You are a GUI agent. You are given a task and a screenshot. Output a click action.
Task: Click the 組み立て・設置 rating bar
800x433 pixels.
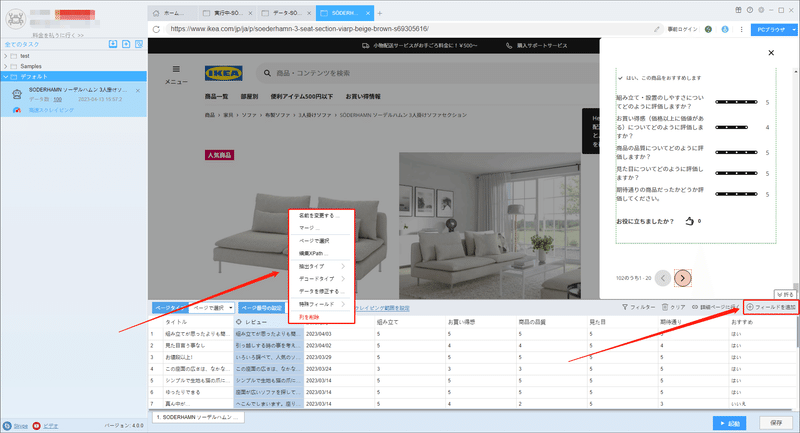736,102
